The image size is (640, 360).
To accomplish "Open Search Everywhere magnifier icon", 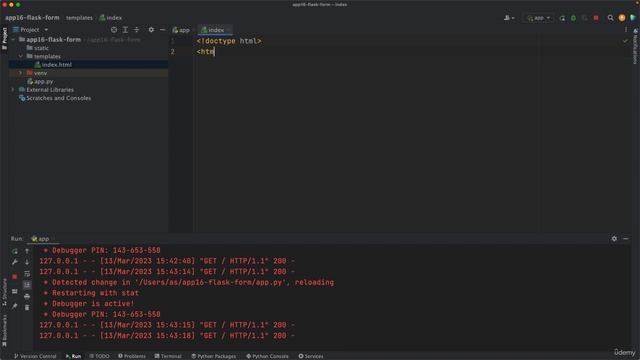I will coord(610,18).
